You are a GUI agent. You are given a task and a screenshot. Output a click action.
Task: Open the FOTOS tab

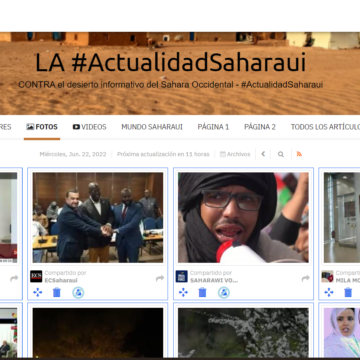[x=42, y=127]
